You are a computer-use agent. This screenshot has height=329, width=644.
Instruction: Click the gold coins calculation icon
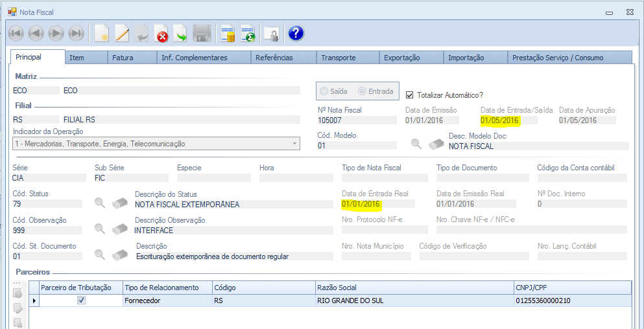coord(227,33)
